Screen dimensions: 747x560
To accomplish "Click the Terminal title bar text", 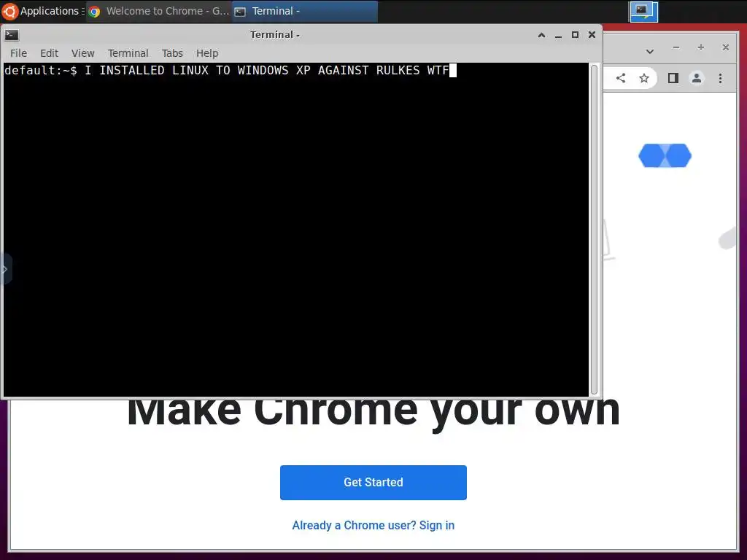I will 275,35.
